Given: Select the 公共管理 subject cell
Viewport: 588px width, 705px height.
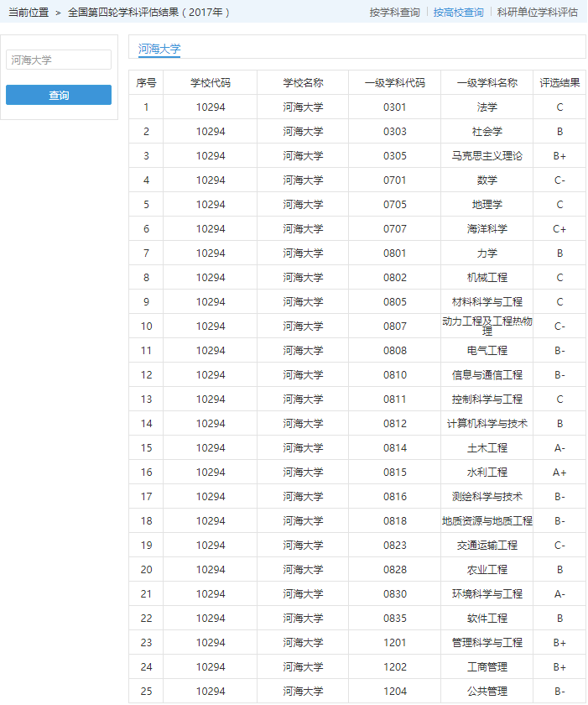Looking at the screenshot, I should [487, 691].
